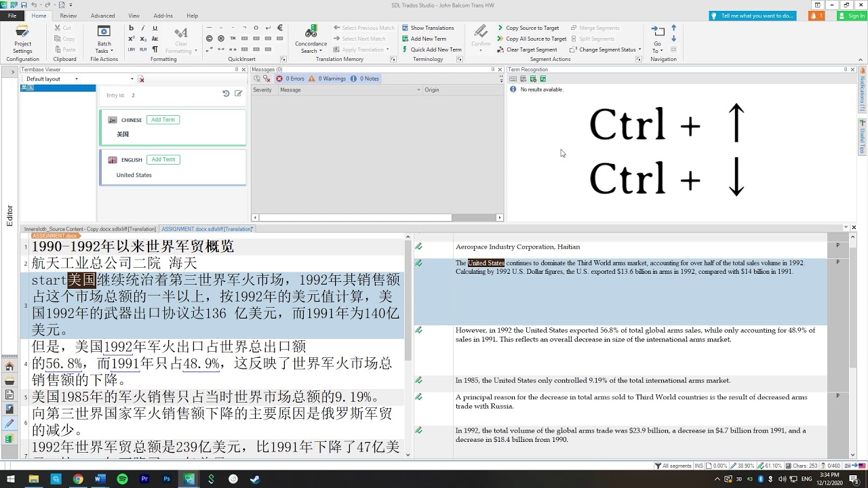Toggle the 0 Notes filter
Screen dimensions: 868x488
point(365,79)
